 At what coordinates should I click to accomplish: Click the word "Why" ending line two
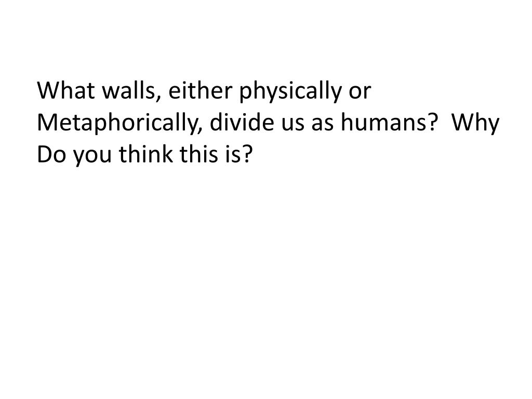(x=476, y=124)
